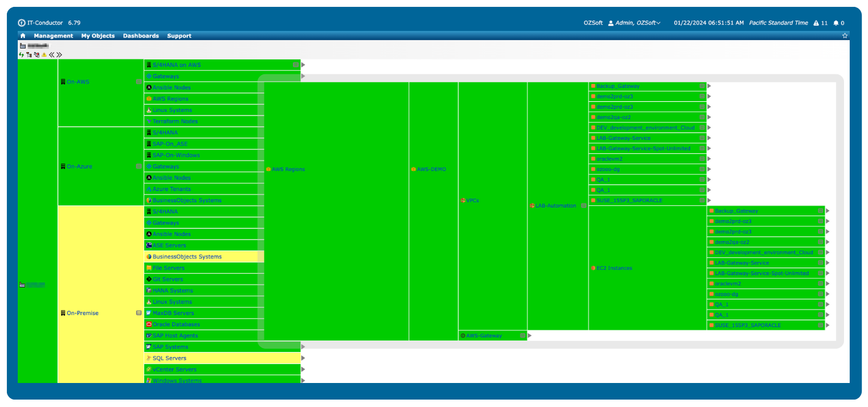Click the yellow warning filter toolbar icon

[44, 55]
